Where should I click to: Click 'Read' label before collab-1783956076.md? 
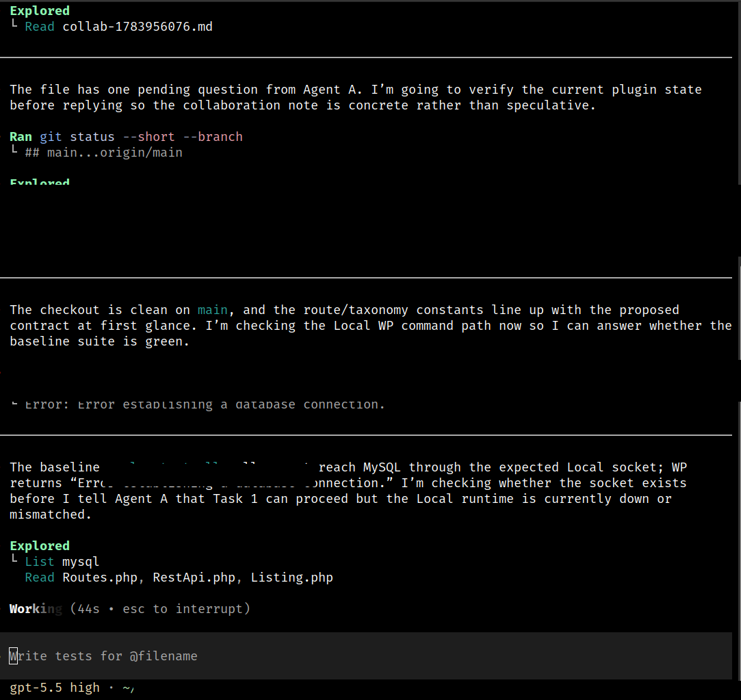(x=40, y=27)
